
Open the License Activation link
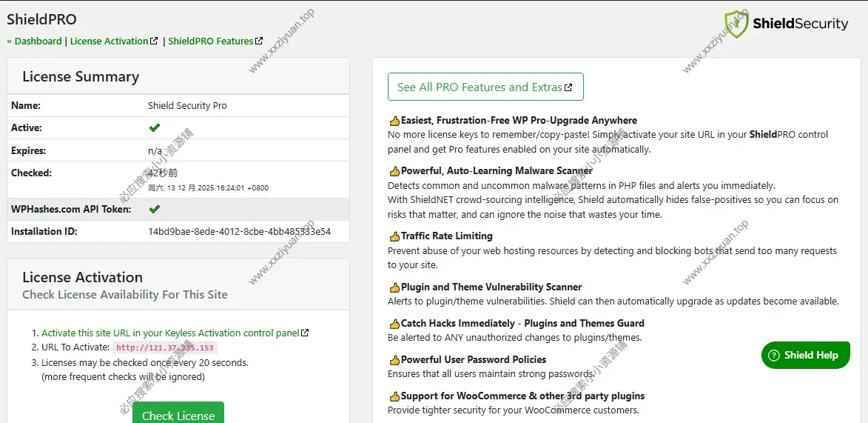[x=110, y=41]
